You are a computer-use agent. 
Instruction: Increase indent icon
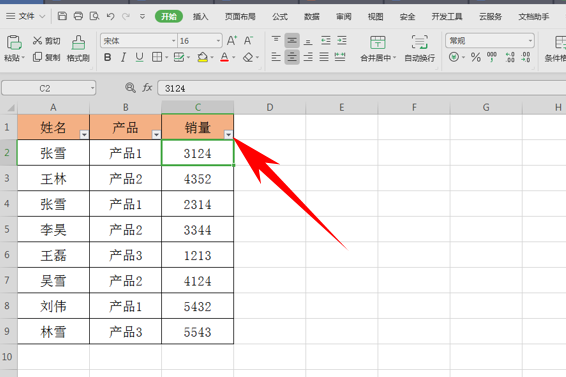pos(341,40)
